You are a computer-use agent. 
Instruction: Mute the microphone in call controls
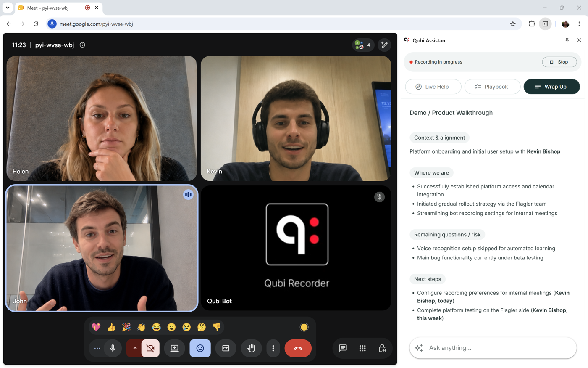click(113, 348)
